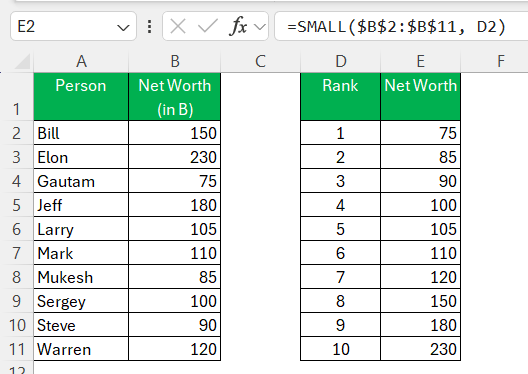
Task: Select row 5 header
Action: 17,205
